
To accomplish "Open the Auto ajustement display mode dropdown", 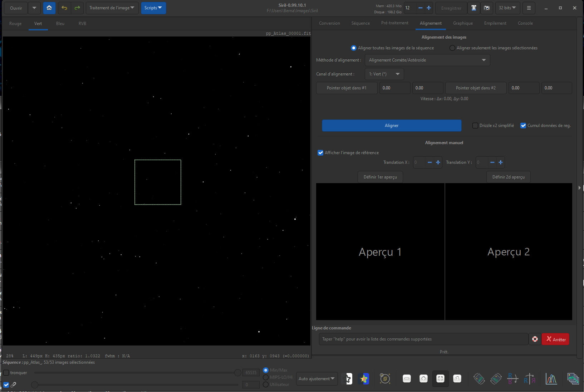I will click(317, 378).
